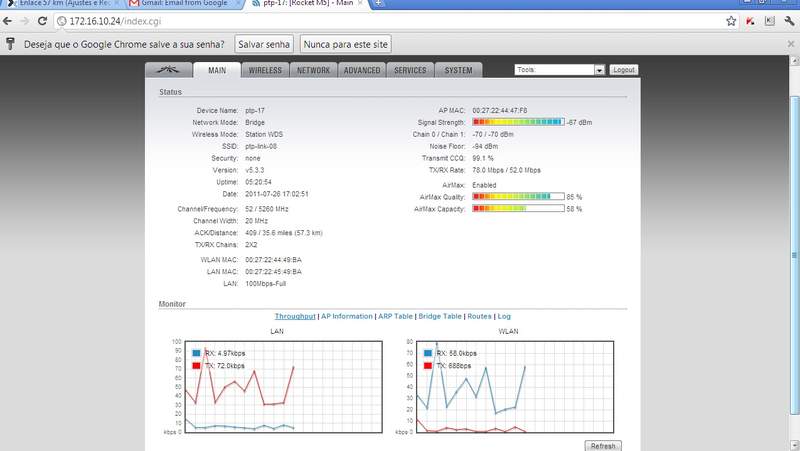Dismiss the password save bar
The width and height of the screenshot is (800, 451).
pos(791,44)
